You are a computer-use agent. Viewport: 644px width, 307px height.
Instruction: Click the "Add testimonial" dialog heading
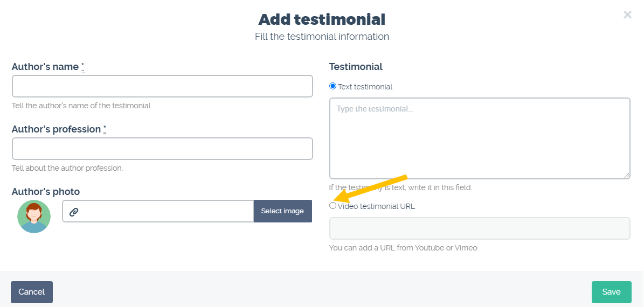(x=322, y=19)
